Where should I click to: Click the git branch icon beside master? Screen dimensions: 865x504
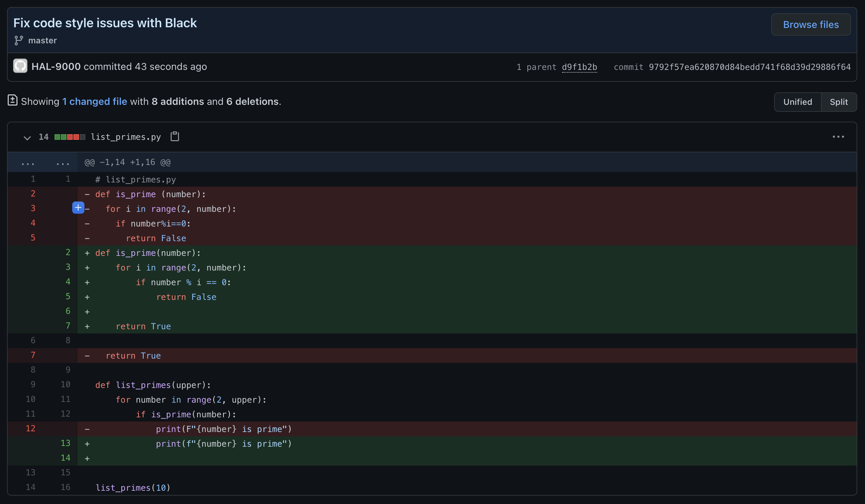pos(19,41)
